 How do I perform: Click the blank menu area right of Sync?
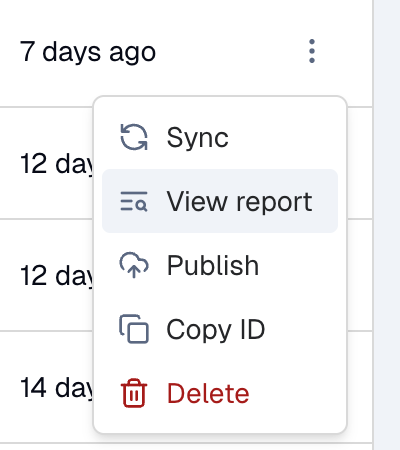click(283, 137)
